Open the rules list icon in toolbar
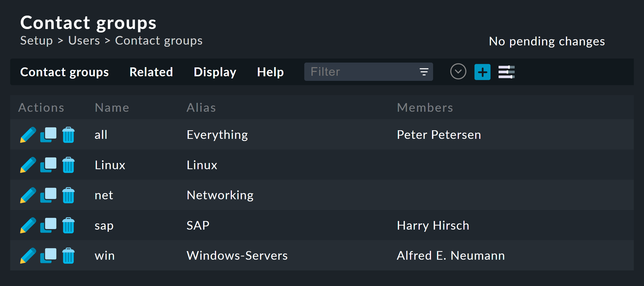Screen dimensions: 644x286 pos(507,72)
